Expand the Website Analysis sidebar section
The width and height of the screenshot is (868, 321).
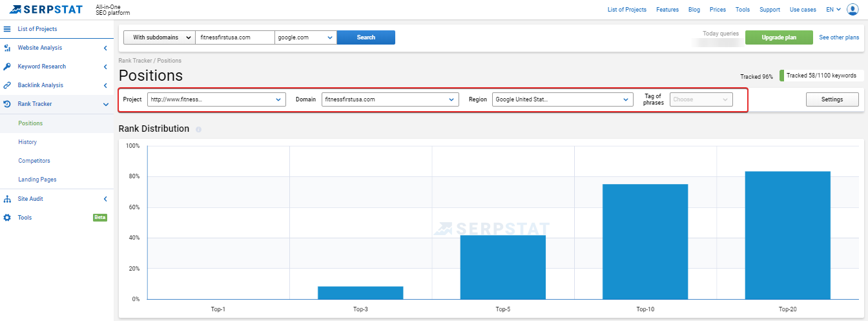pyautogui.click(x=105, y=48)
